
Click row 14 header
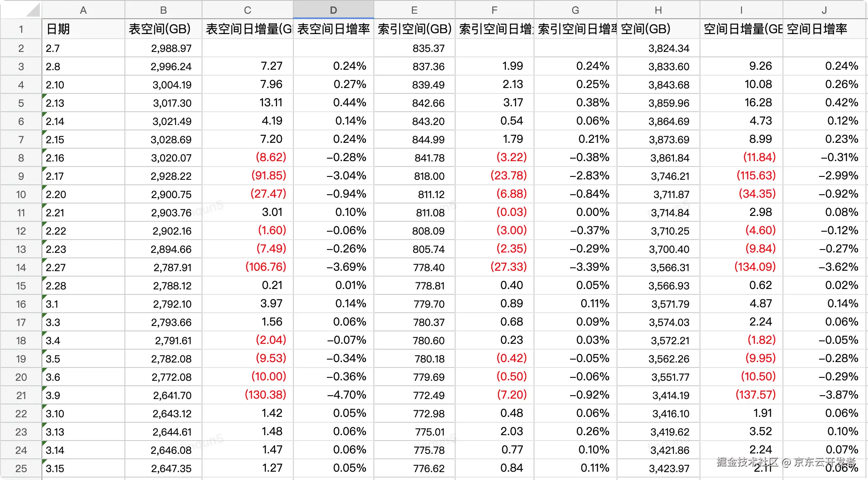21,268
